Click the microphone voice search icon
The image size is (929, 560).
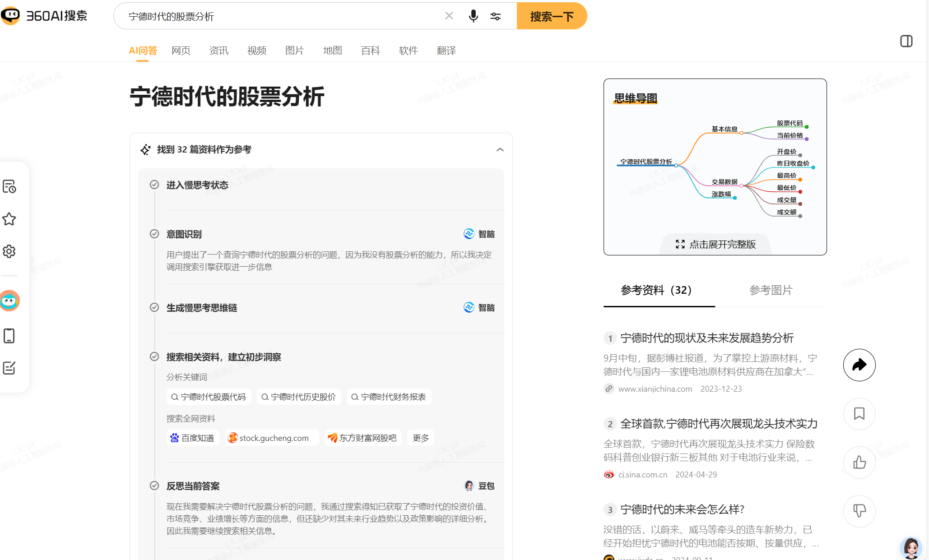coord(473,16)
